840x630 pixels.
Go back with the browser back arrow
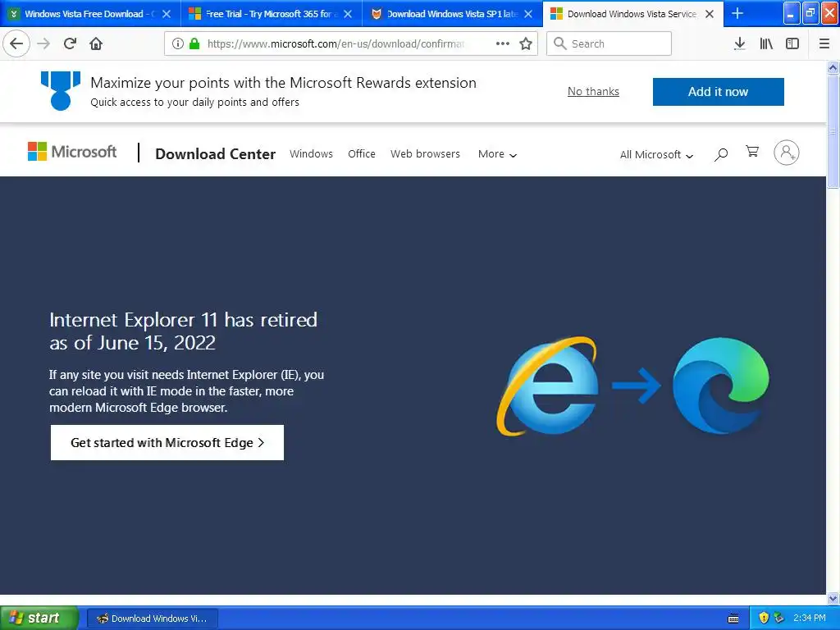16,43
